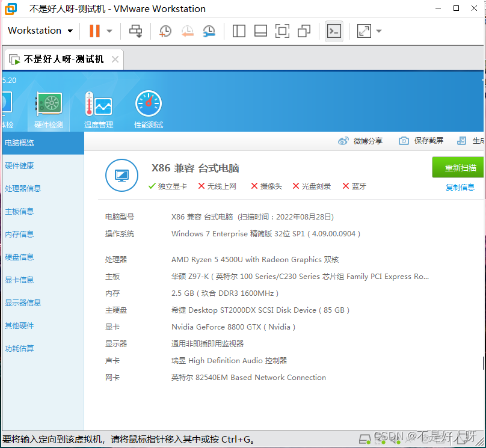
Task: Click the 瑞昱 High Definition Audio value
Action: pyautogui.click(x=229, y=361)
